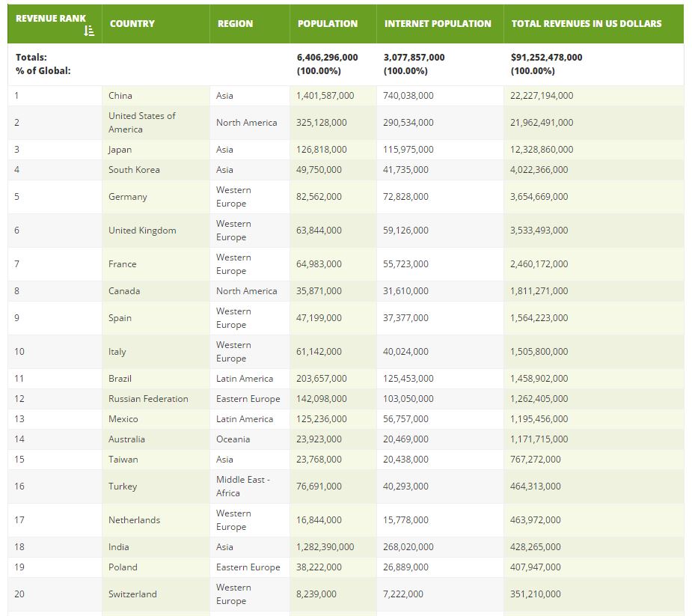Click the South Korea country name
This screenshot has height=616, width=692.
click(x=134, y=170)
